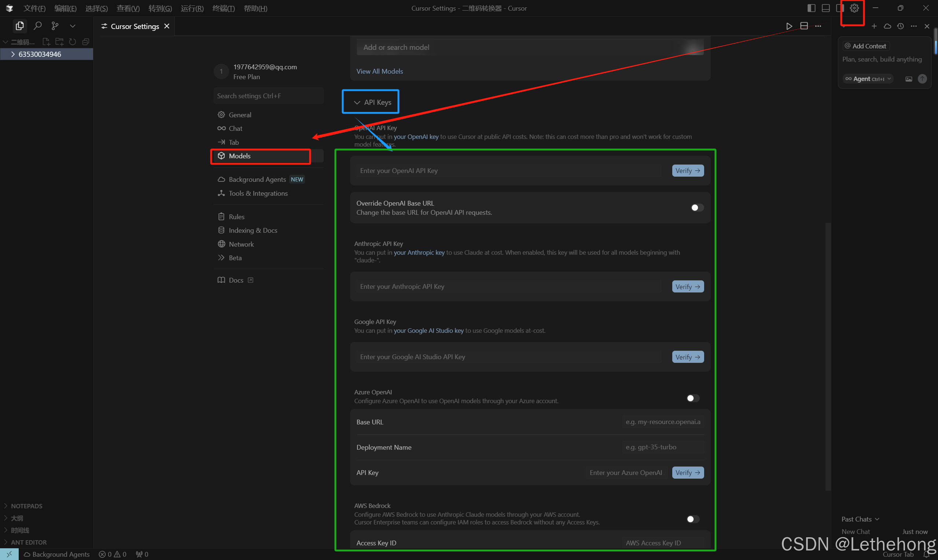Open remote window status bar button

9,555
